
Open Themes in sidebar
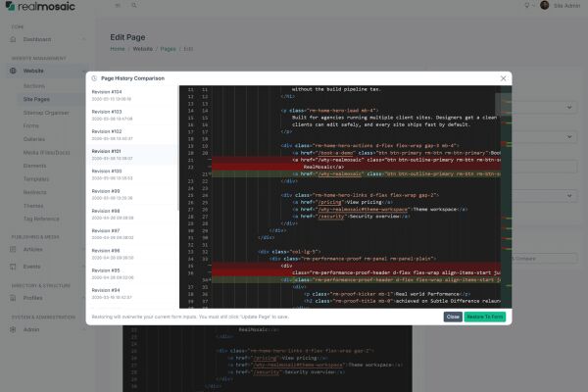click(x=33, y=206)
